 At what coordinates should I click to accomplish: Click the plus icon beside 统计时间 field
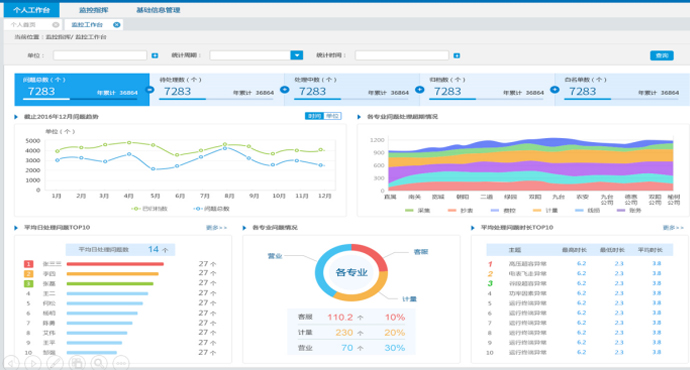[457, 55]
